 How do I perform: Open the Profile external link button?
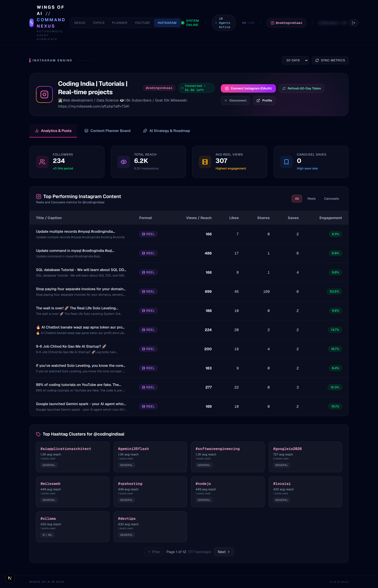coord(264,101)
